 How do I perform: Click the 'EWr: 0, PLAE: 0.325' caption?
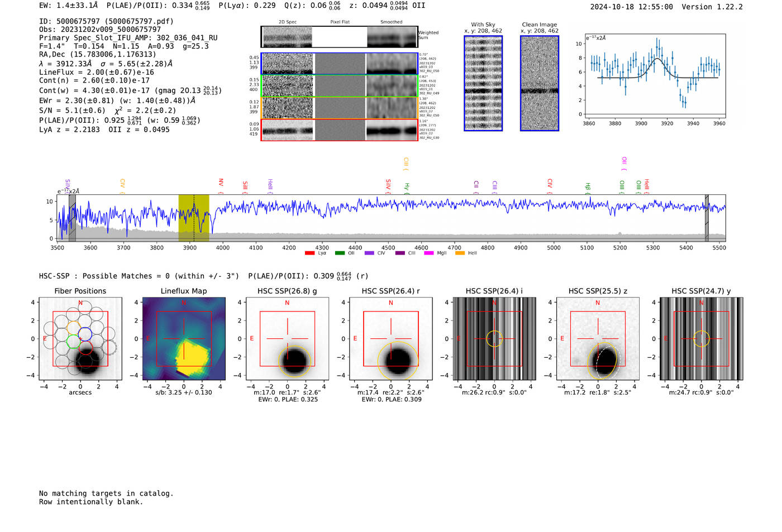288,400
